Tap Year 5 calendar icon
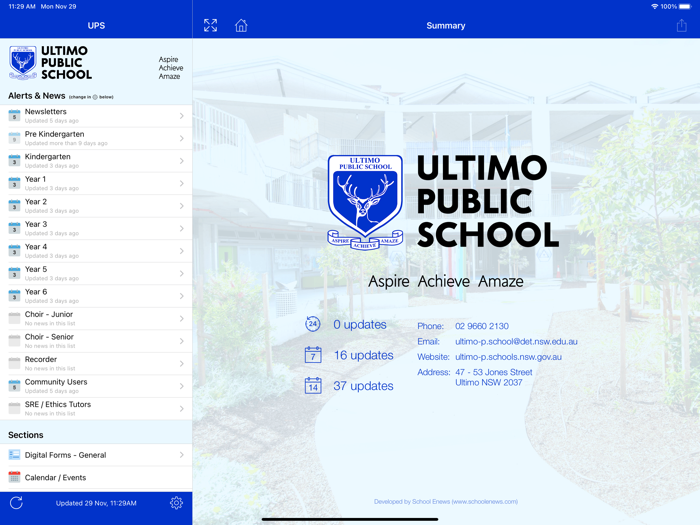This screenshot has width=700, height=525. pos(14,274)
